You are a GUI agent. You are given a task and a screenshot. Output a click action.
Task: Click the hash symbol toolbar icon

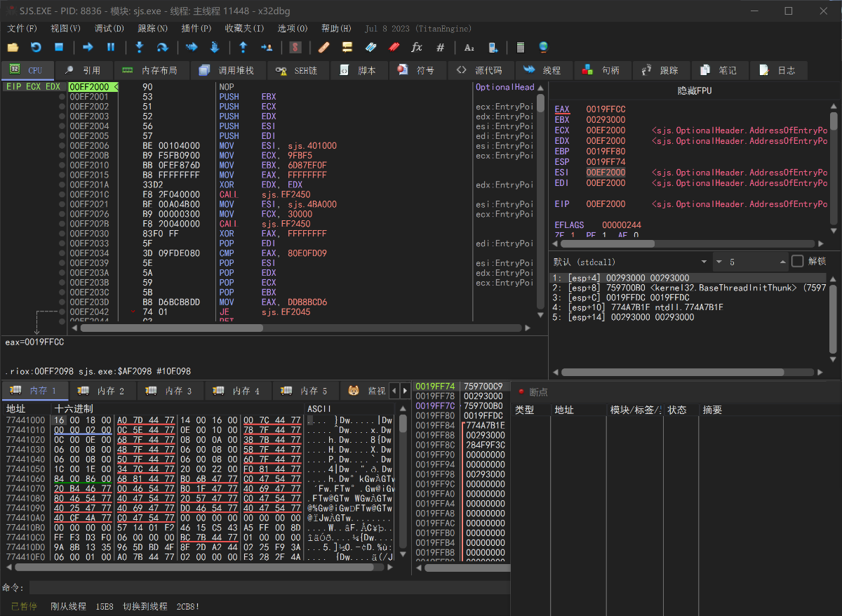440,47
